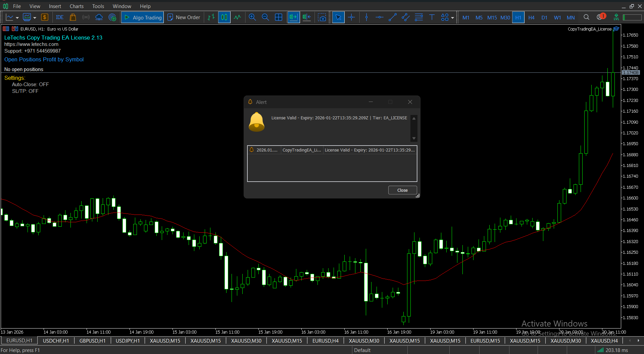The height and width of the screenshot is (354, 644).
Task: Open the VPS cloud hosting icon
Action: 99,17
